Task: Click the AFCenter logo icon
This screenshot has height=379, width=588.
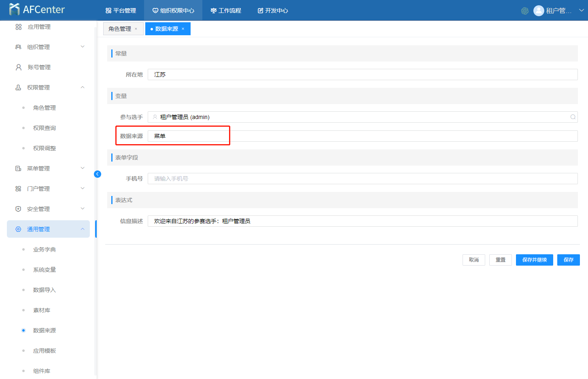Action: pos(15,9)
